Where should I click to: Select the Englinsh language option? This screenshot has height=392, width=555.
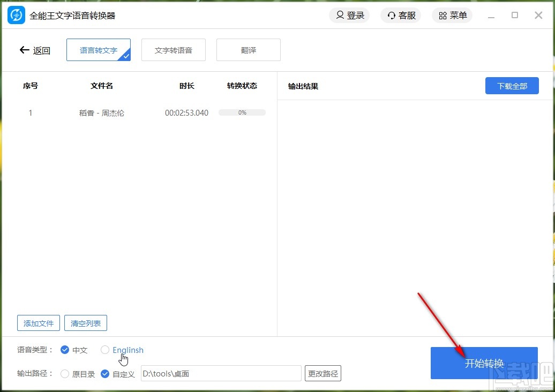pos(105,350)
